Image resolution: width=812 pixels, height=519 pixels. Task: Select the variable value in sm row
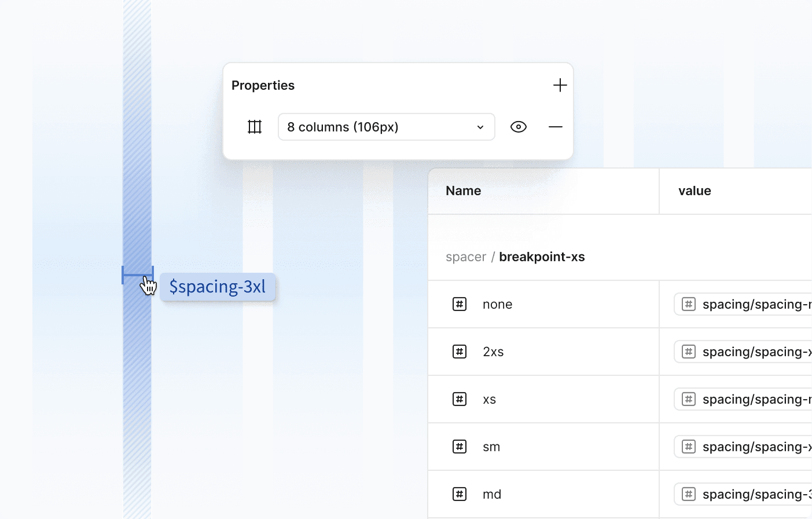pyautogui.click(x=743, y=447)
